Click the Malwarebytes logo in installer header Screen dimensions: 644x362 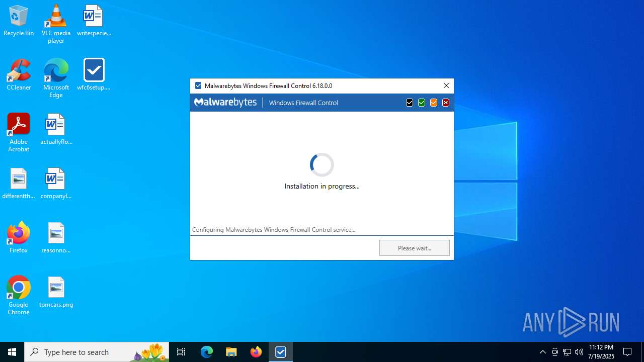coord(225,103)
